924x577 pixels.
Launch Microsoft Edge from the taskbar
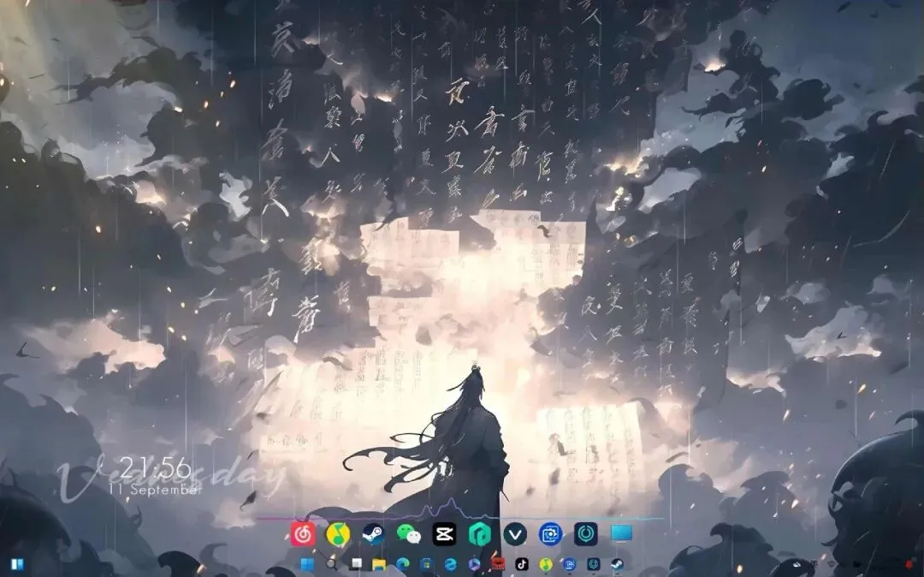tap(403, 565)
